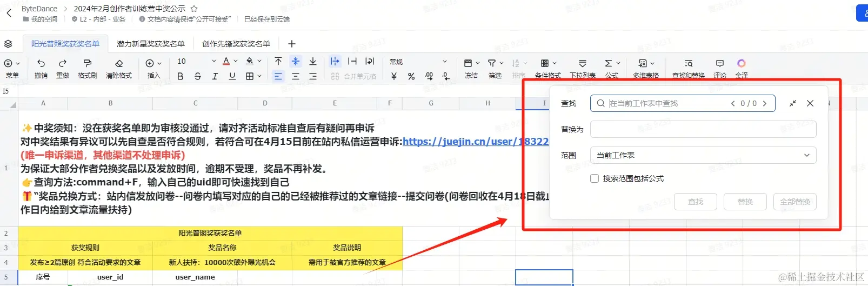Collapse the find panel with shrink icon
The image size is (868, 286).
pyautogui.click(x=793, y=103)
